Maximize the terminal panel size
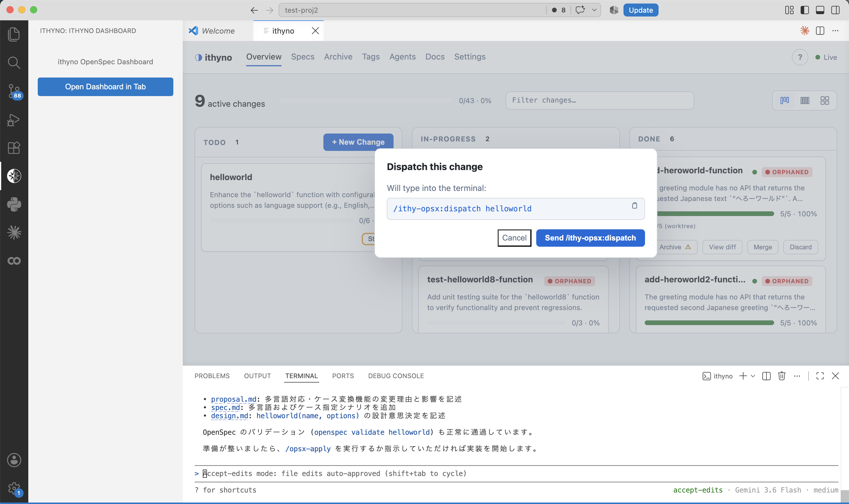The image size is (849, 504). (820, 376)
